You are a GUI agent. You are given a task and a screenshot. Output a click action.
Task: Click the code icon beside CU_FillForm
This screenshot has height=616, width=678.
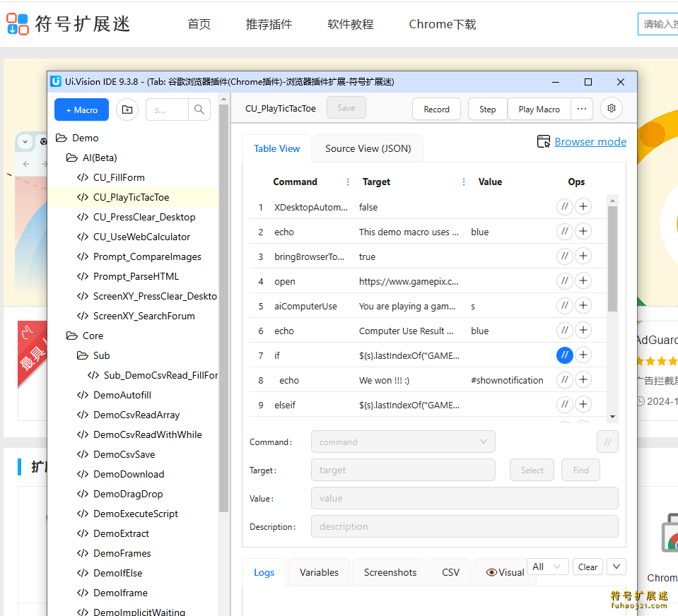[x=83, y=177]
